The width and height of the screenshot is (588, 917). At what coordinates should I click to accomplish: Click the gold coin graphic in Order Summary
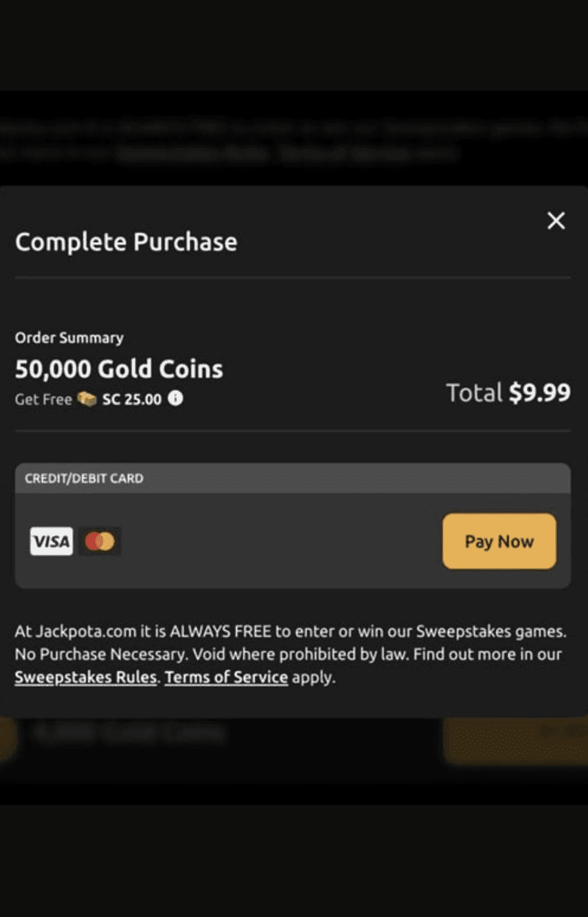point(87,399)
